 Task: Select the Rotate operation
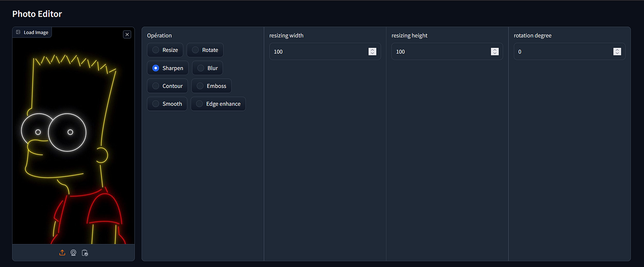[205, 50]
